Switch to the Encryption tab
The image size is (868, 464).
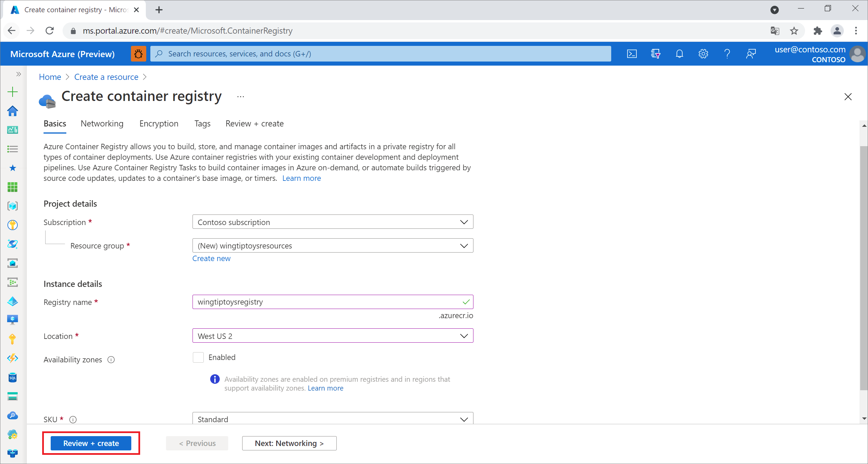(158, 123)
